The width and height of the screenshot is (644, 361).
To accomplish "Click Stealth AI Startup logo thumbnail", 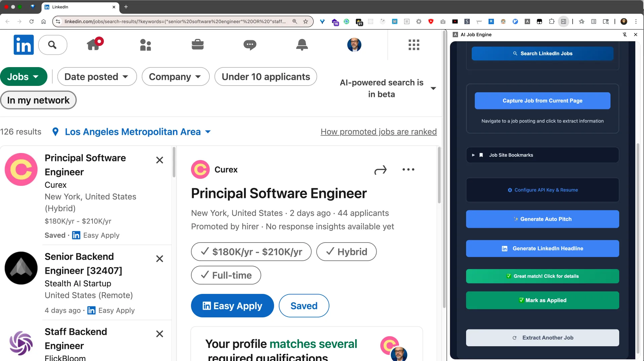I will click(x=21, y=268).
